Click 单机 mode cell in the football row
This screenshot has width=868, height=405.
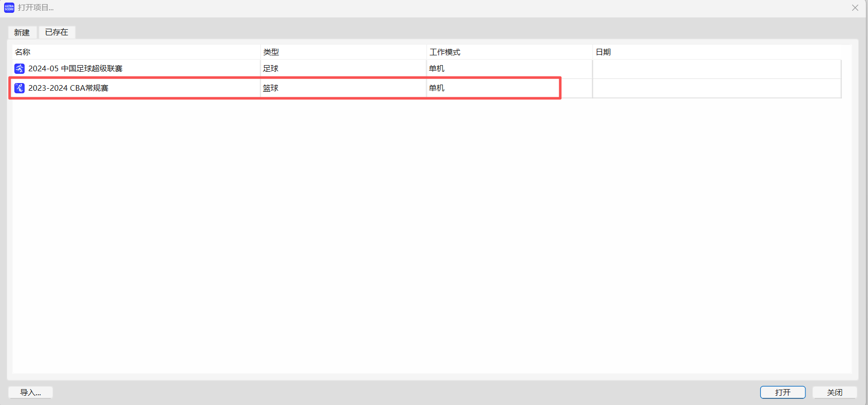pos(437,69)
